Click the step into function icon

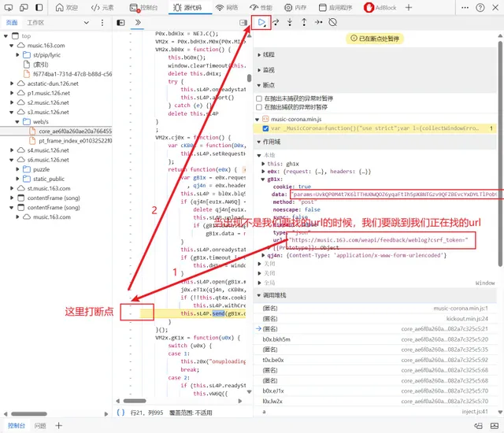coord(290,22)
